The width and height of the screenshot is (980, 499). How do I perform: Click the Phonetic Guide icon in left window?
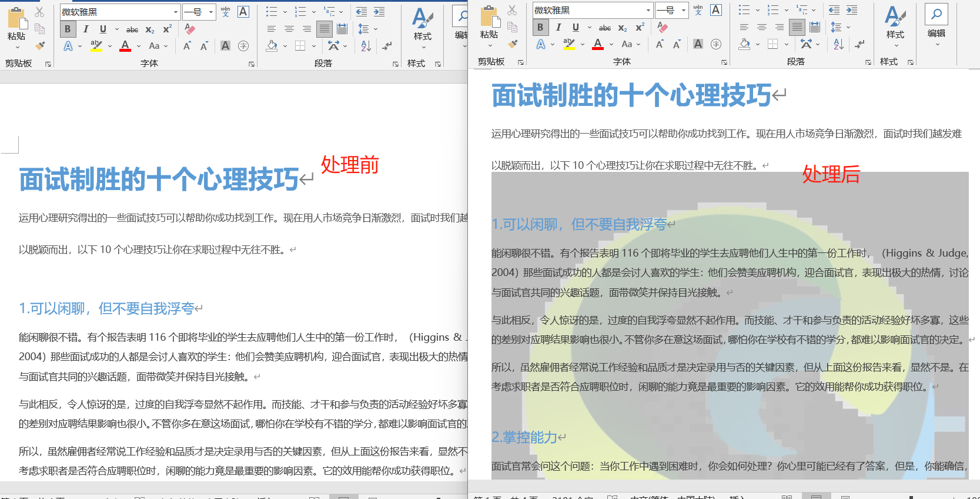click(x=226, y=12)
